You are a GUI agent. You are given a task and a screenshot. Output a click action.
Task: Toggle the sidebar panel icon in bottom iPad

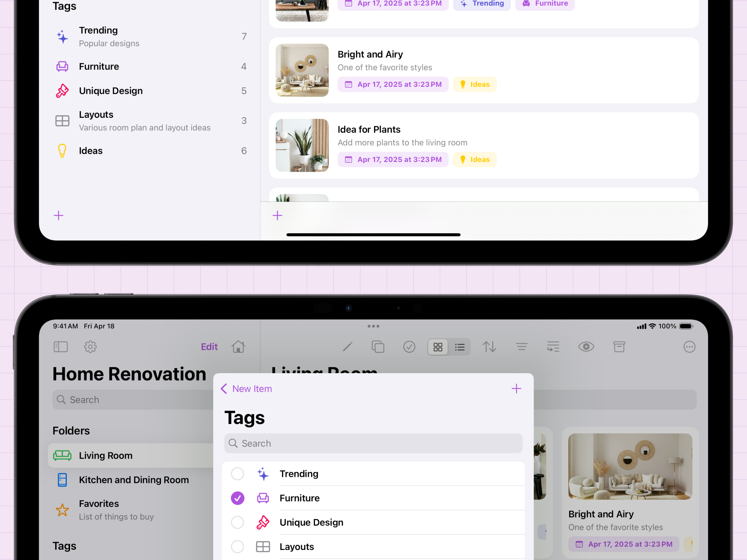(x=61, y=347)
